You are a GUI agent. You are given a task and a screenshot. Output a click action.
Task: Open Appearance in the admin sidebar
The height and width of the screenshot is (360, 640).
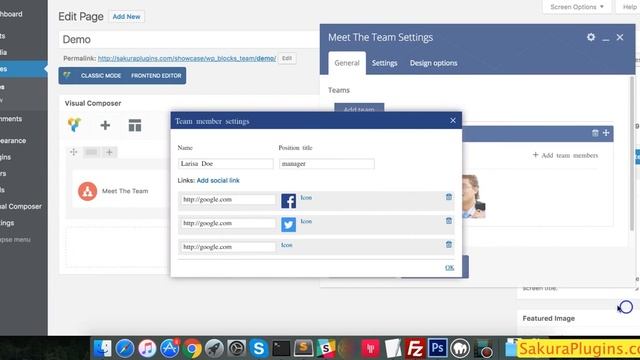click(x=13, y=140)
